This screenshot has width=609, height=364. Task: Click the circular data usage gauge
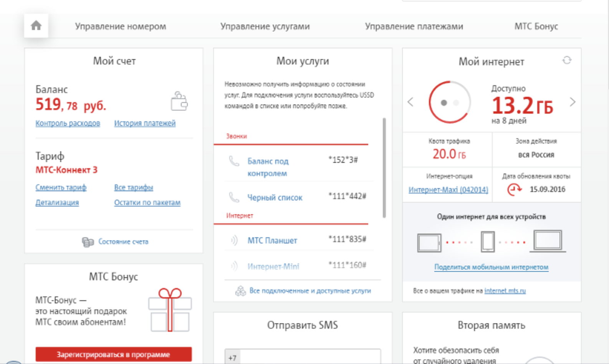[450, 102]
